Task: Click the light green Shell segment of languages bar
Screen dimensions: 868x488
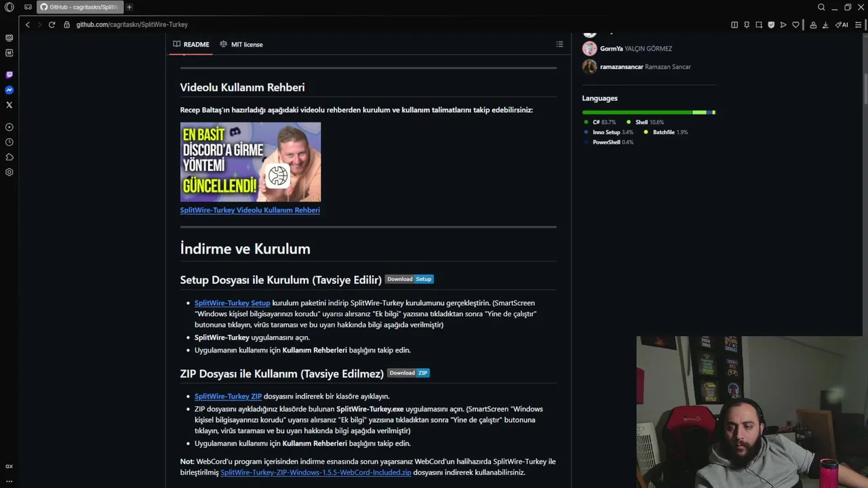Action: [x=699, y=113]
